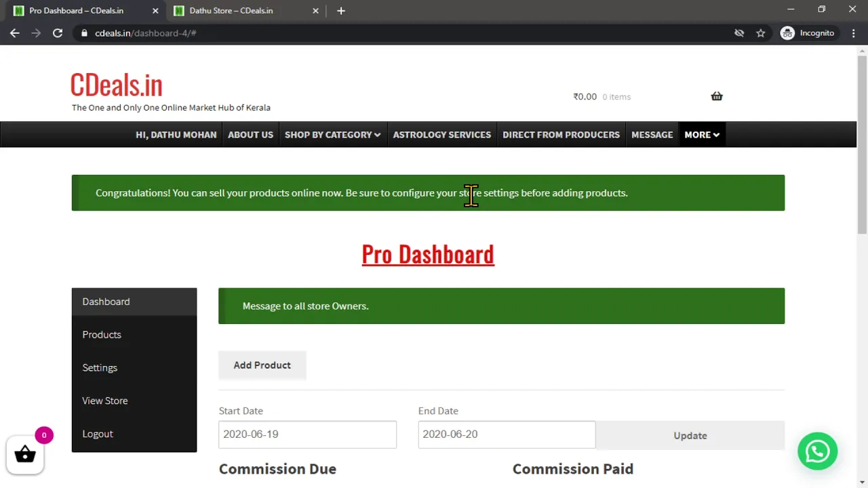
Task: Click the third-party cookies blocked eye icon
Action: tap(739, 33)
